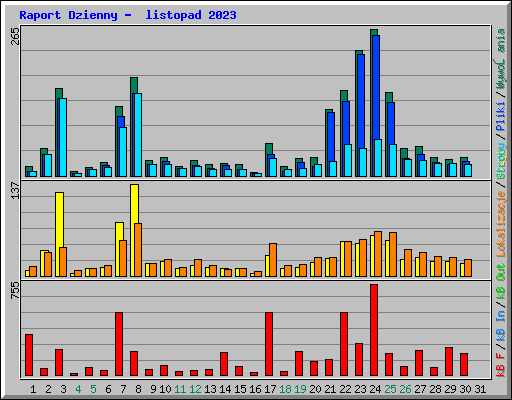Click the red bar for day 22
Screen dimensions: 512x400
344,344
